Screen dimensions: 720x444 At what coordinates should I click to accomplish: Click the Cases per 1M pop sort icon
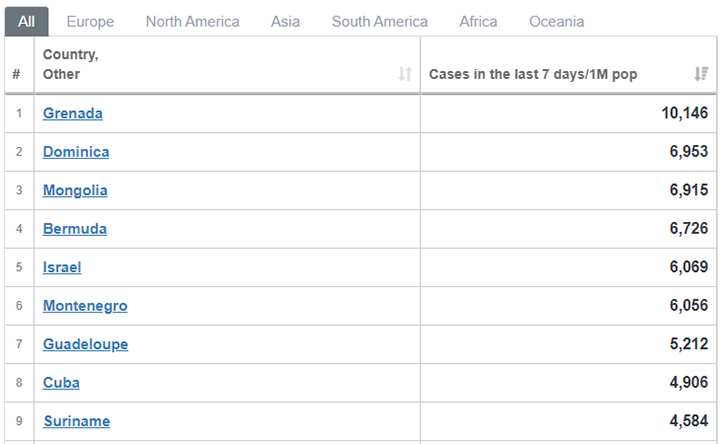click(x=701, y=74)
